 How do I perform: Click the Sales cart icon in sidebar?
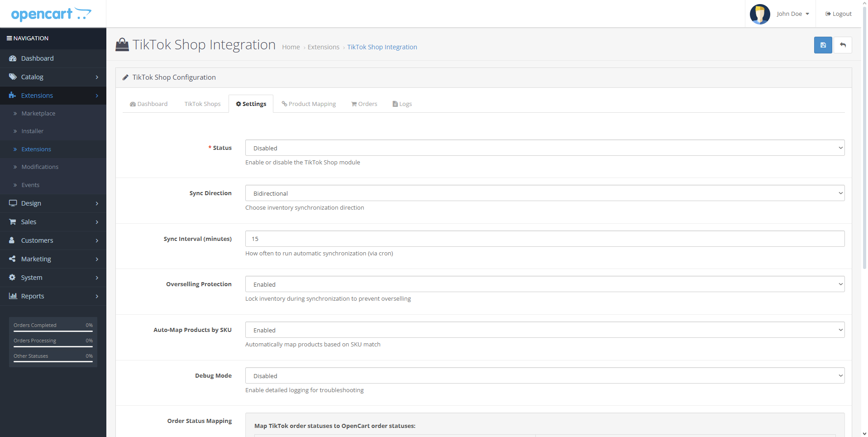(x=13, y=222)
